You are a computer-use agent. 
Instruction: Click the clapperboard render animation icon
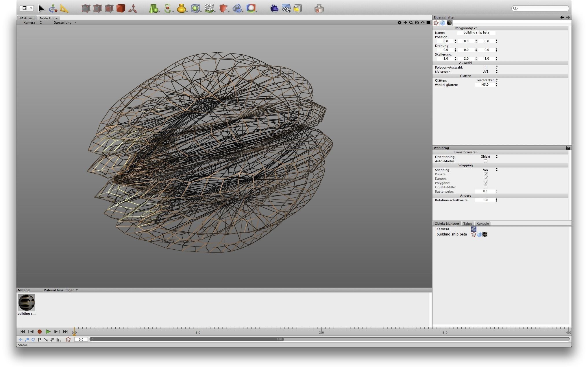286,8
